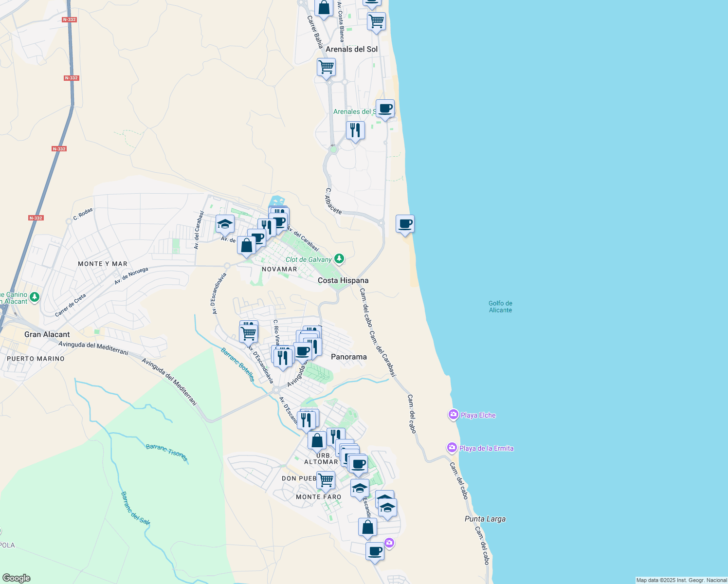This screenshot has width=728, height=584.
Task: Open the Playa Elche purple beach marker
Action: point(453,415)
